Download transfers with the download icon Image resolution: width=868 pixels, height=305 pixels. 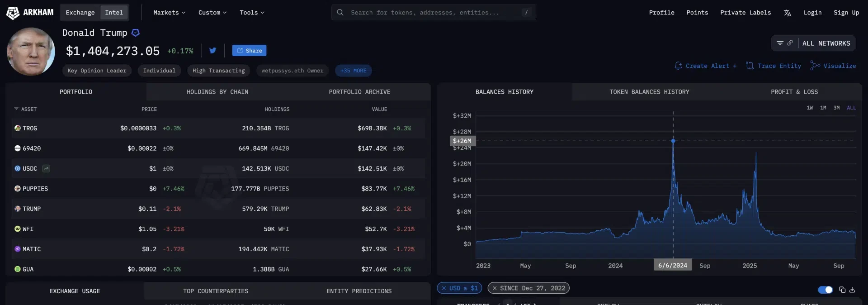click(x=852, y=290)
